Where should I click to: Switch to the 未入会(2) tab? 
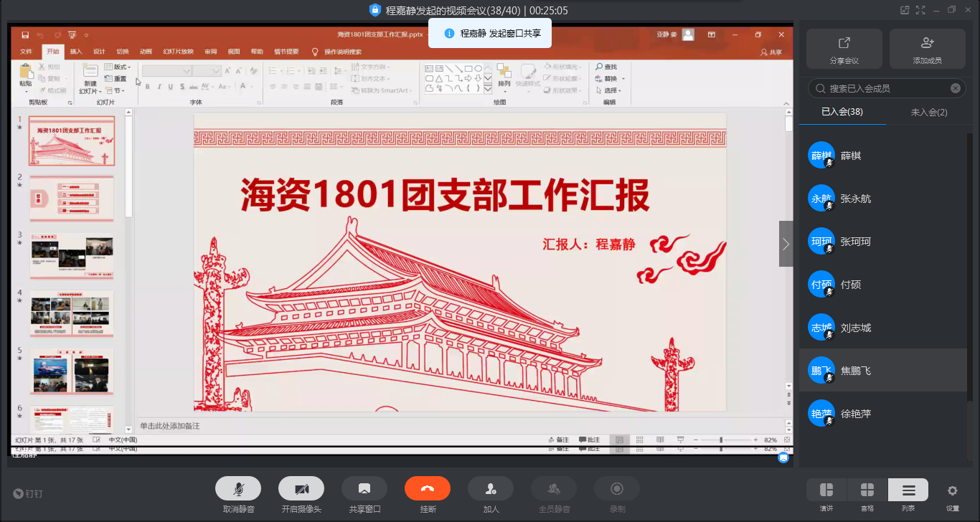point(929,112)
